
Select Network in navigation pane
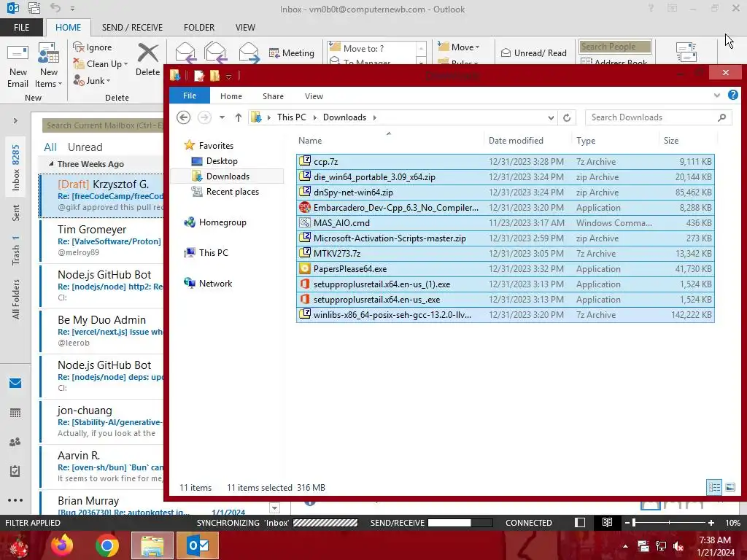point(208,284)
